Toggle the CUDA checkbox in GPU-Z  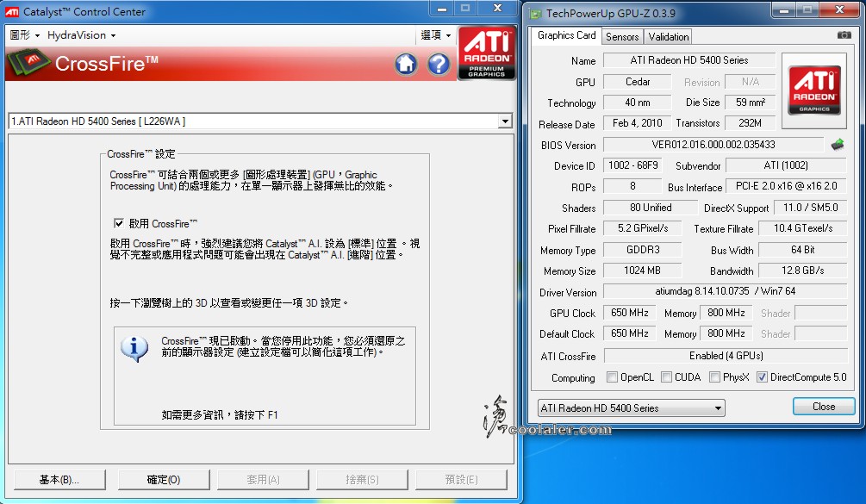(667, 377)
